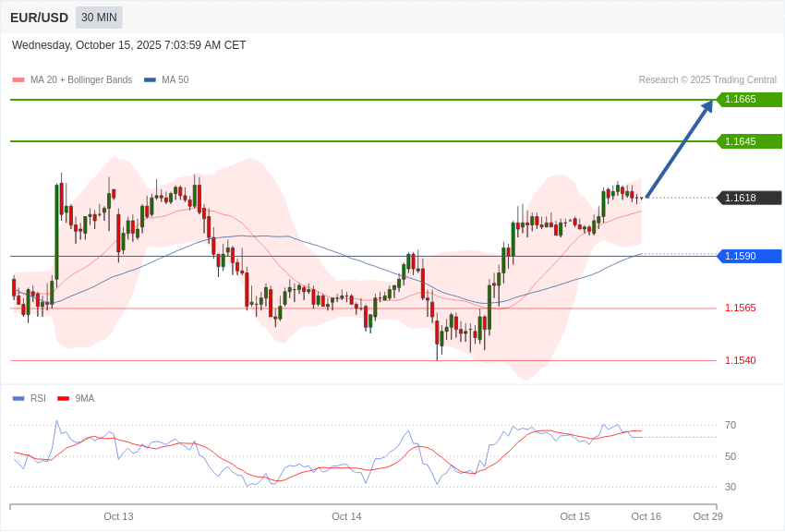Toggle the red 9MA legend item
The image size is (785, 532).
tap(76, 399)
